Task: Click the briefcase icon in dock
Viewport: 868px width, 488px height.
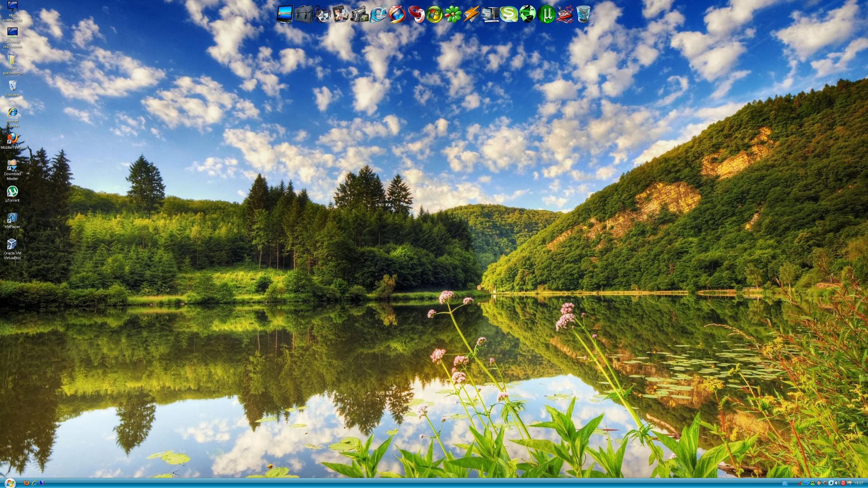Action: tap(303, 14)
